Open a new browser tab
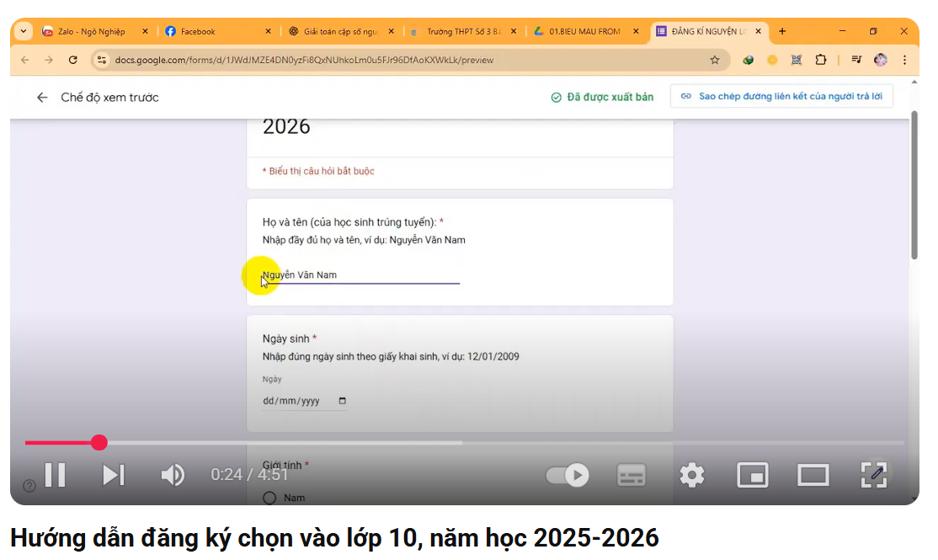This screenshot has height=560, width=938. coord(782,31)
